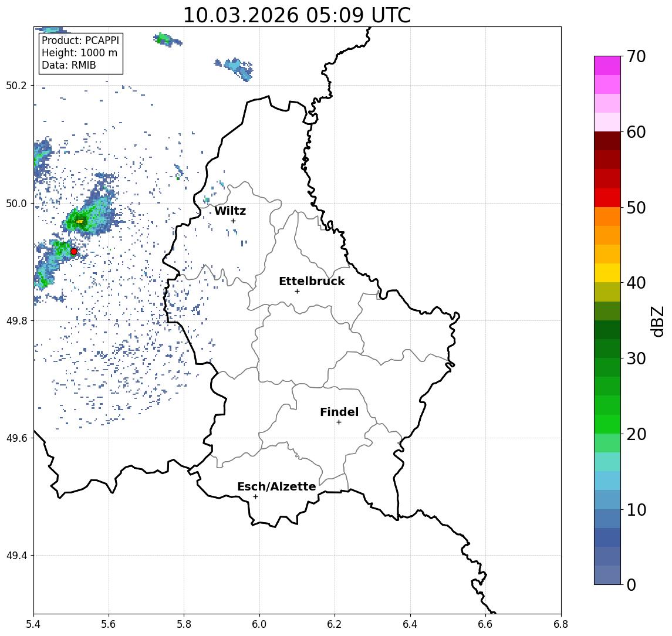
Task: Click longitude axis label 5.8
Action: tap(184, 624)
